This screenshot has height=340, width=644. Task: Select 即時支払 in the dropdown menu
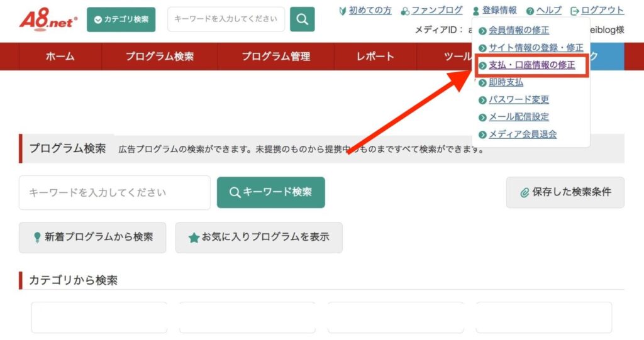tap(506, 82)
